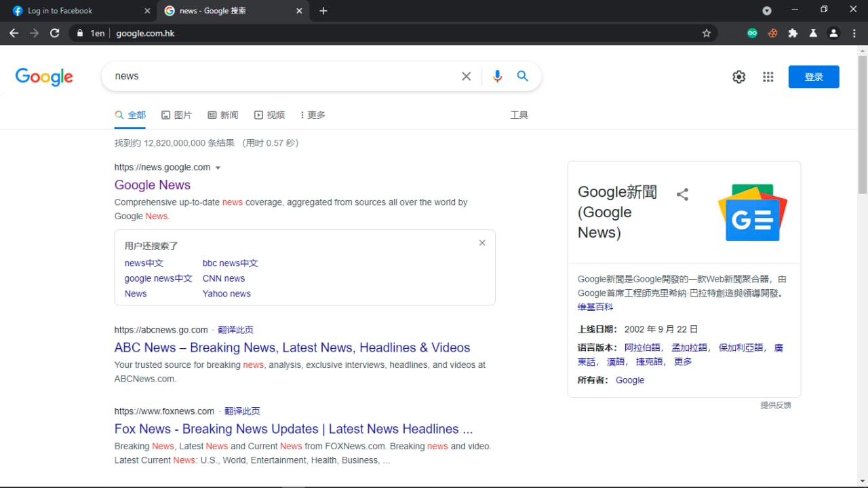The height and width of the screenshot is (488, 868).
Task: Switch to the 图片 images tab
Action: (176, 115)
